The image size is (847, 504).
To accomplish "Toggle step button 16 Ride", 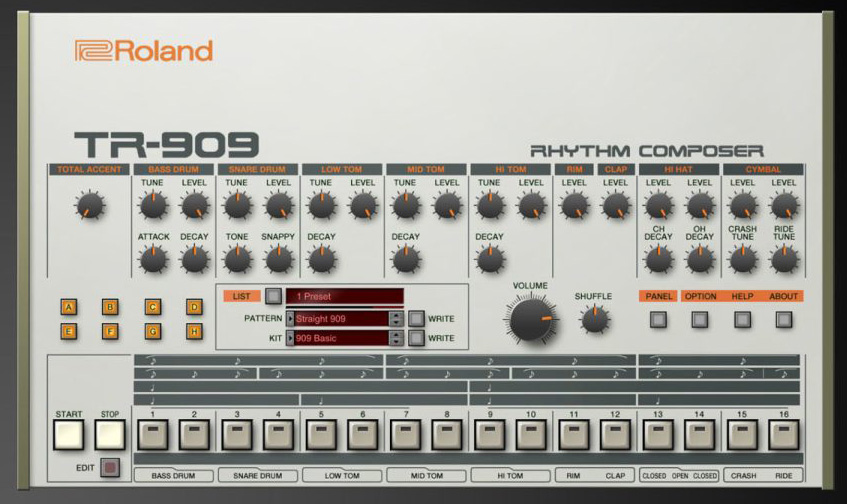I will (x=784, y=435).
